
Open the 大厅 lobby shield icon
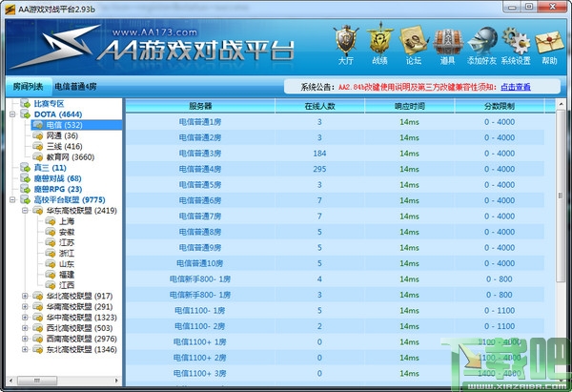[x=345, y=42]
